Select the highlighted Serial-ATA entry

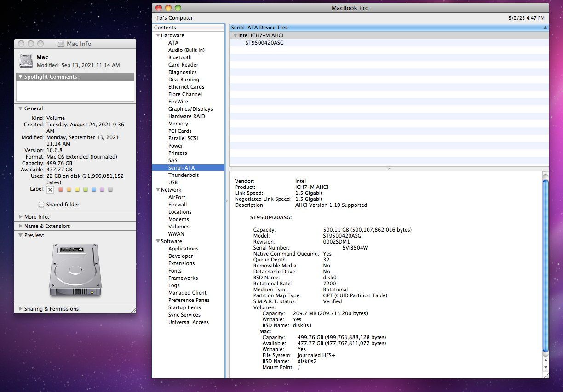189,168
